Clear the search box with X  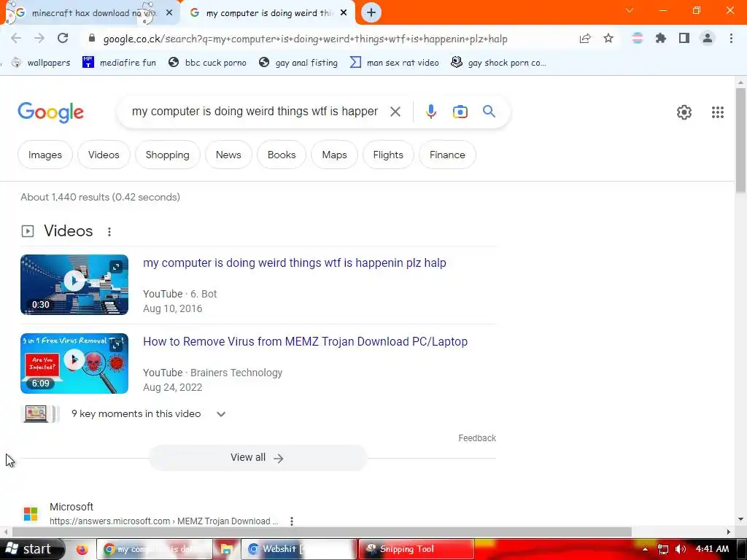[x=395, y=112]
